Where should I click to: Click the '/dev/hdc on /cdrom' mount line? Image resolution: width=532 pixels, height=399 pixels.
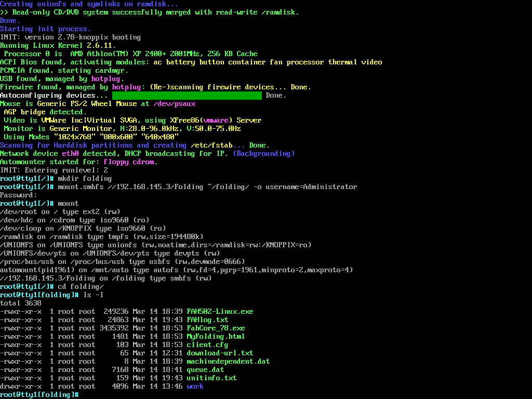point(75,220)
